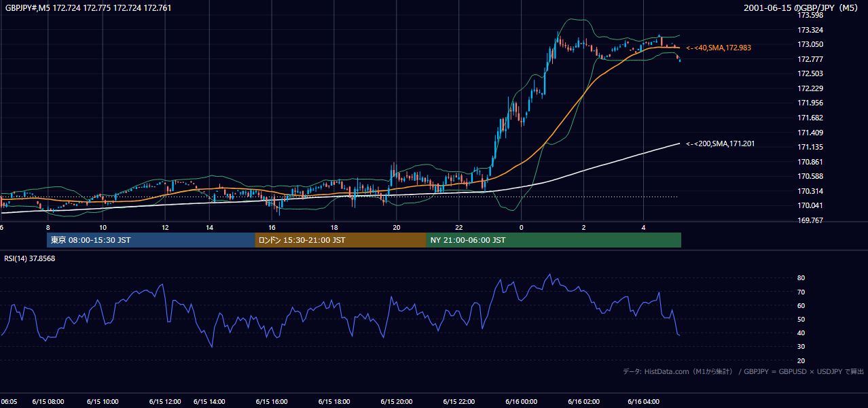The image size is (868, 408).
Task: Click bottom timeline label 6/15 22:00
Action: [x=459, y=402]
